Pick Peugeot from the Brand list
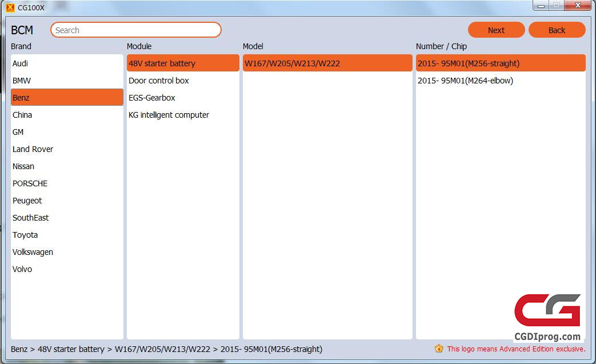Image resolution: width=596 pixels, height=364 pixels. 67,200
